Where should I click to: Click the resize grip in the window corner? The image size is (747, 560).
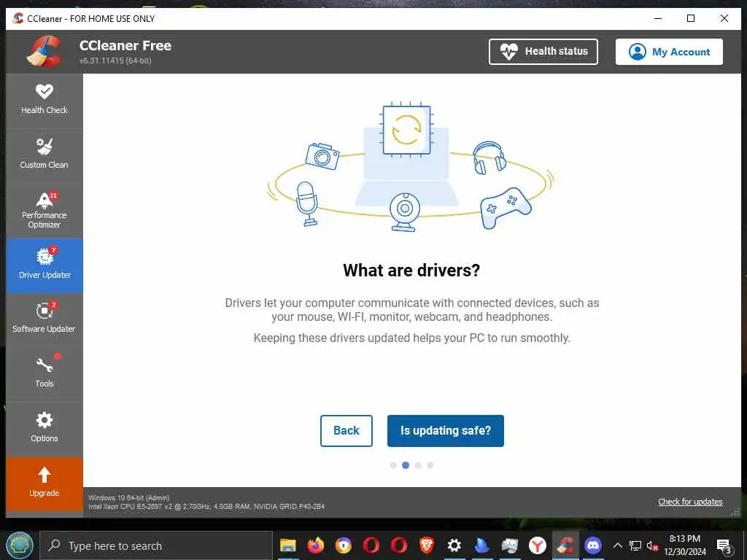pyautogui.click(x=735, y=513)
